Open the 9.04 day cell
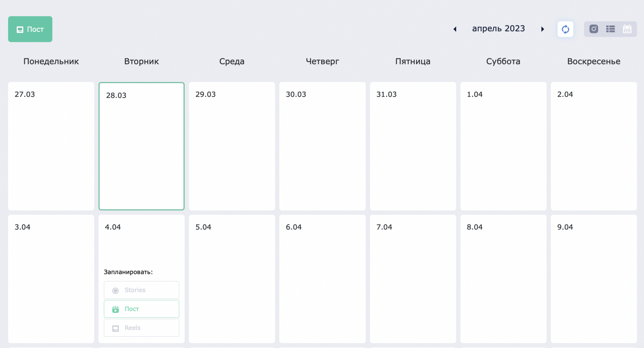The image size is (644, 348). tap(594, 279)
